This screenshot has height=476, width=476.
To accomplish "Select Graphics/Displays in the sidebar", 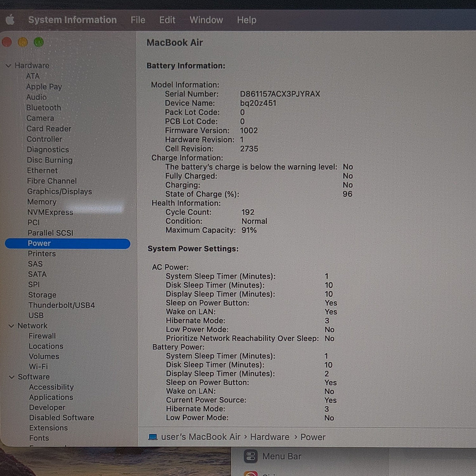I will [59, 191].
